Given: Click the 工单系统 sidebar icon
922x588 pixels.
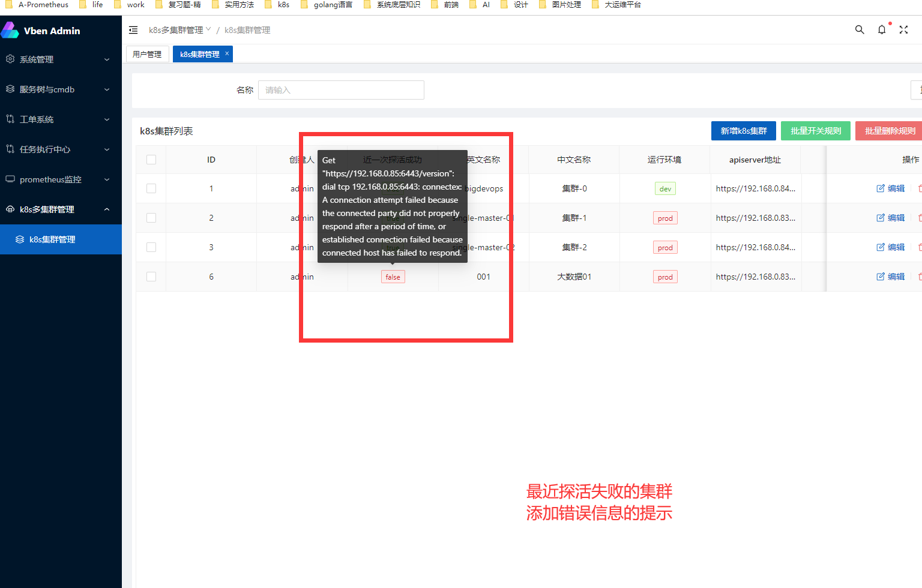Looking at the screenshot, I should (x=10, y=119).
